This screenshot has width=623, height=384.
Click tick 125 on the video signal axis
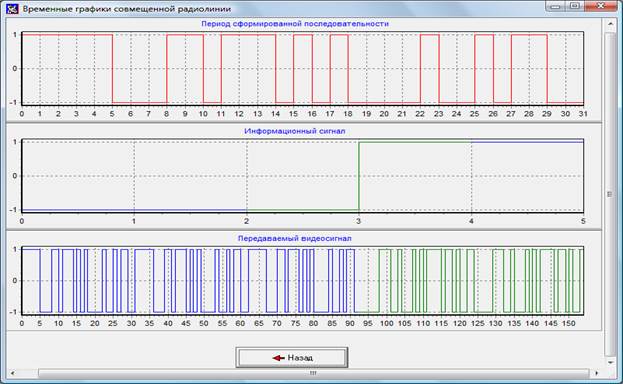pyautogui.click(x=477, y=323)
